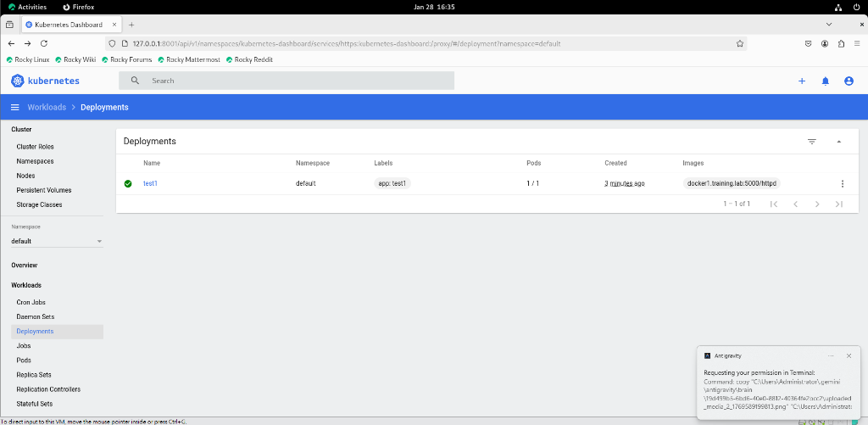Open the test1 row actions menu
The height and width of the screenshot is (425, 868).
coord(842,183)
